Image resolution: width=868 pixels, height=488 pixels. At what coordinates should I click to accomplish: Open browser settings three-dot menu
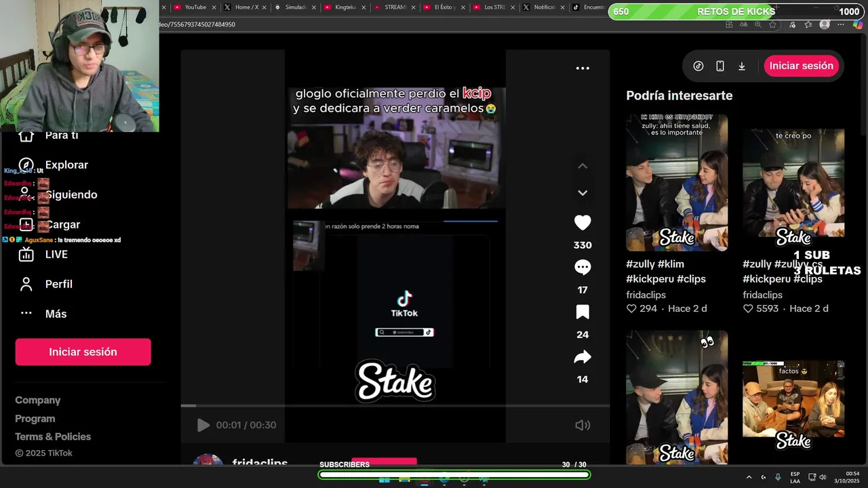(x=841, y=24)
